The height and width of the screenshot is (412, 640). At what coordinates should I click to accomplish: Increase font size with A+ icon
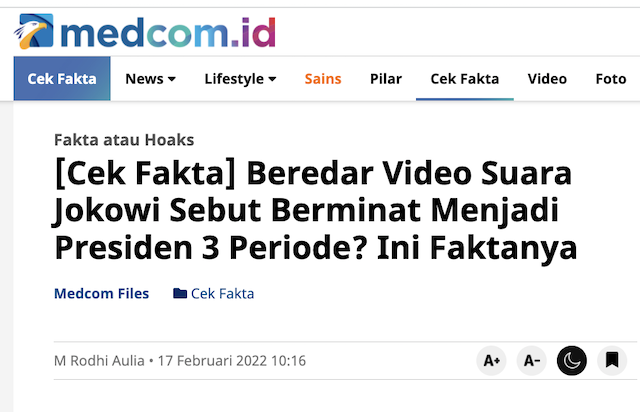[x=491, y=361]
